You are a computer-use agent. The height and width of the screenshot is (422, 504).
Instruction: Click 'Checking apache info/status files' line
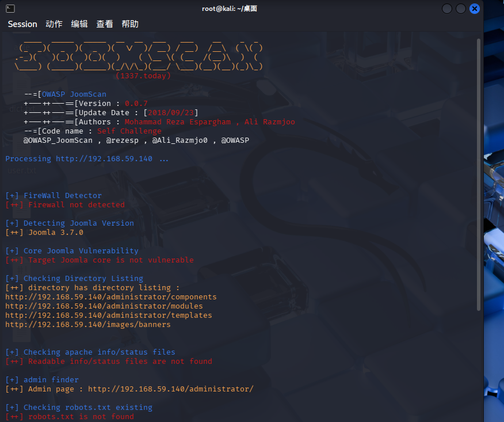coord(90,352)
